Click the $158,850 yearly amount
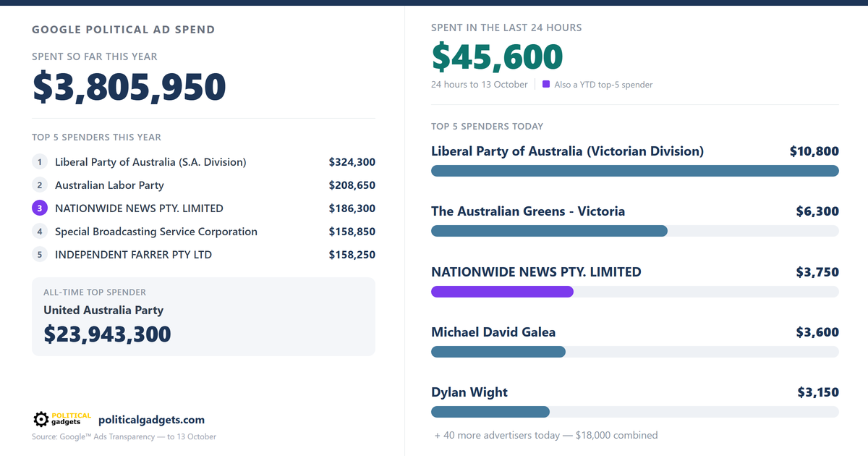This screenshot has height=456, width=868. [352, 232]
